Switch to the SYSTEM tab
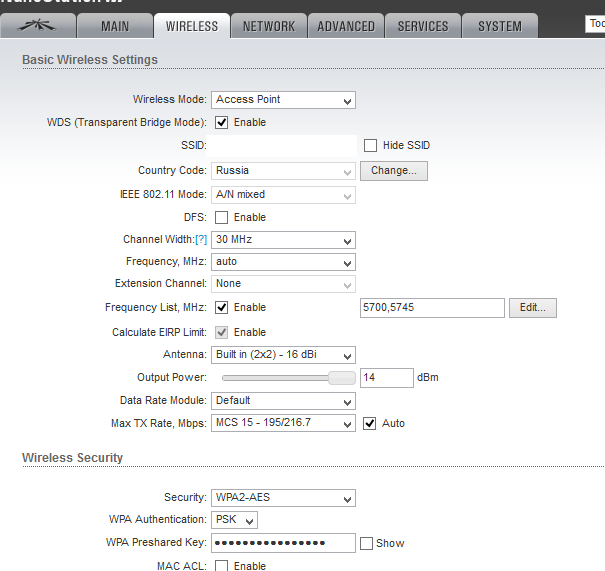The height and width of the screenshot is (571, 605). (x=500, y=26)
